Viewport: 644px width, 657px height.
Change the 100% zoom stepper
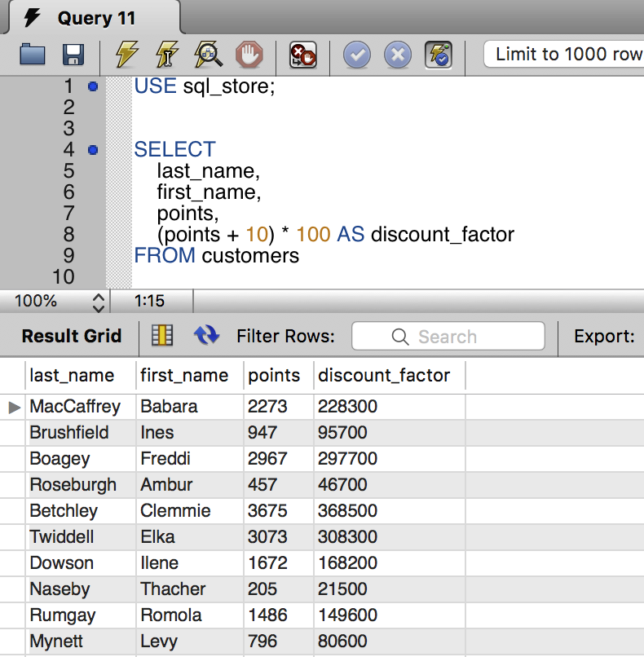99,302
